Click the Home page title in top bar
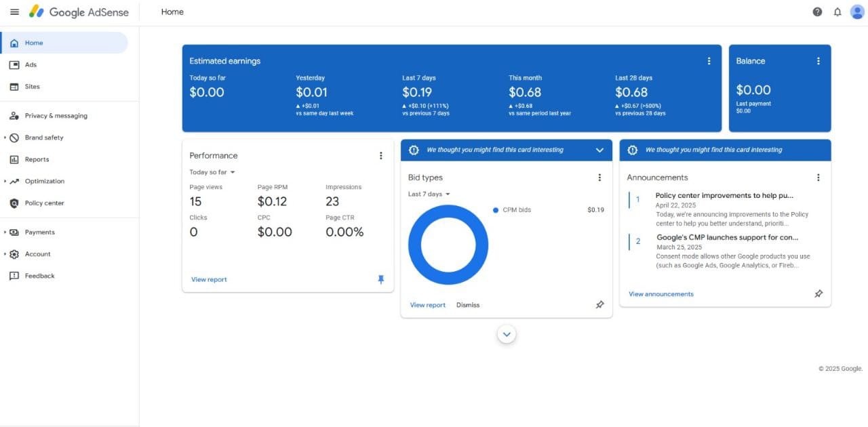 point(172,12)
